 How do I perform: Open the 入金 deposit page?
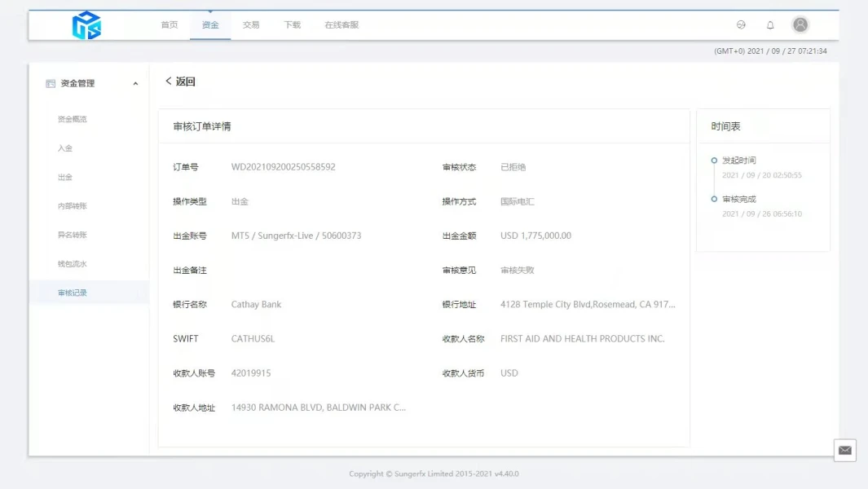tap(65, 148)
